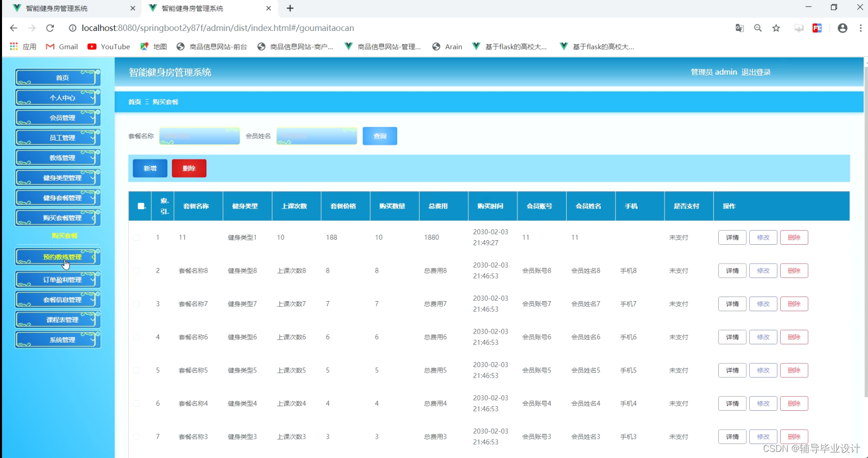This screenshot has width=868, height=458.
Task: Click the red extension icon in toolbar
Action: (817, 28)
